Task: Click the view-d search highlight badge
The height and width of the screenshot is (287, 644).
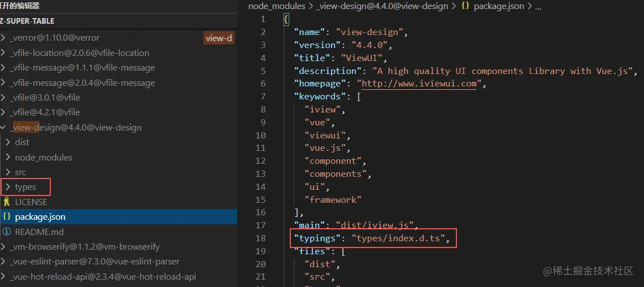Action: [x=219, y=38]
